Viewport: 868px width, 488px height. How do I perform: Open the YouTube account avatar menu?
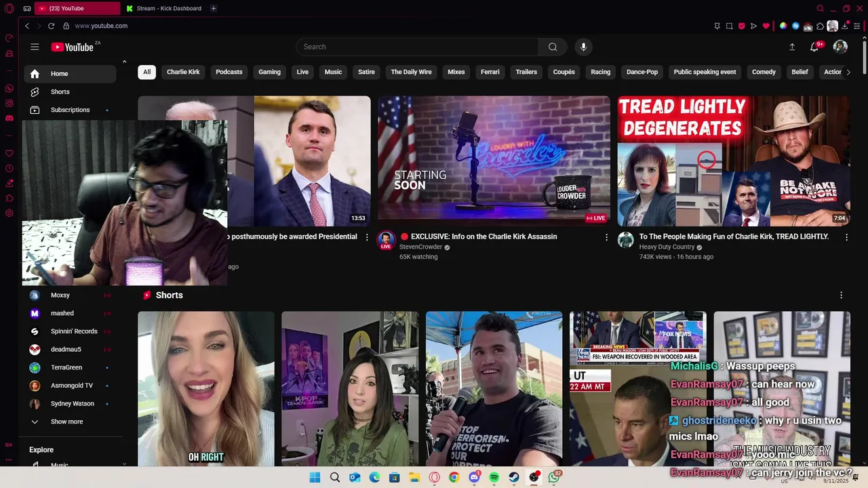point(840,47)
